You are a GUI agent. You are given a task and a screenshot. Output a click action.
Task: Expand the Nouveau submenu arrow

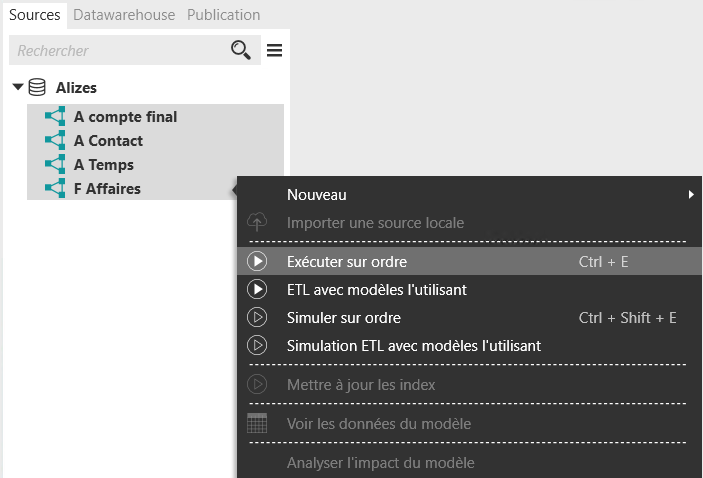click(x=690, y=195)
